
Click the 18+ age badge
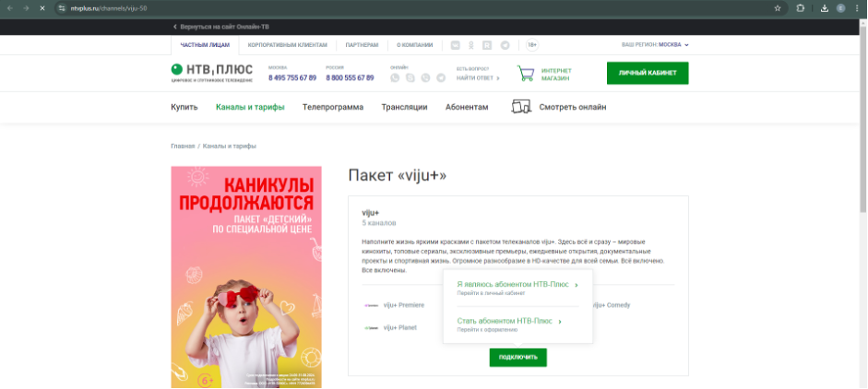(532, 45)
